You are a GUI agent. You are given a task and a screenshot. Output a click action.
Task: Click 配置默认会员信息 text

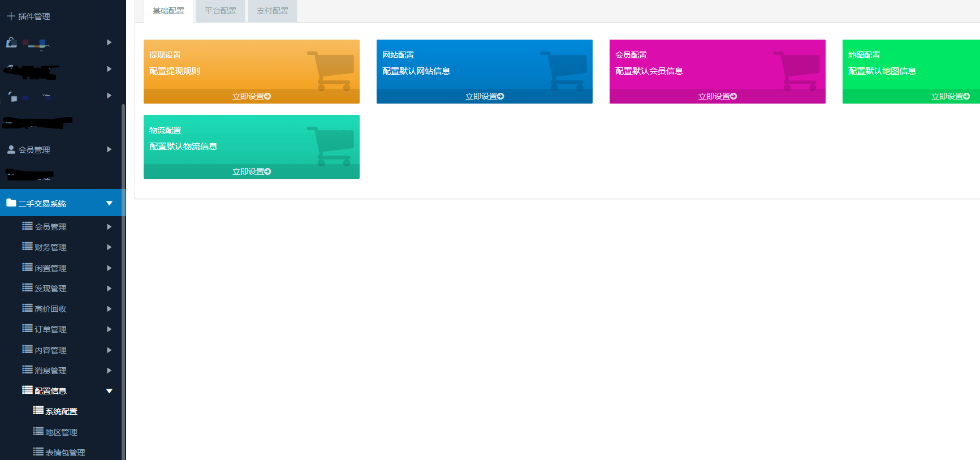click(x=649, y=71)
